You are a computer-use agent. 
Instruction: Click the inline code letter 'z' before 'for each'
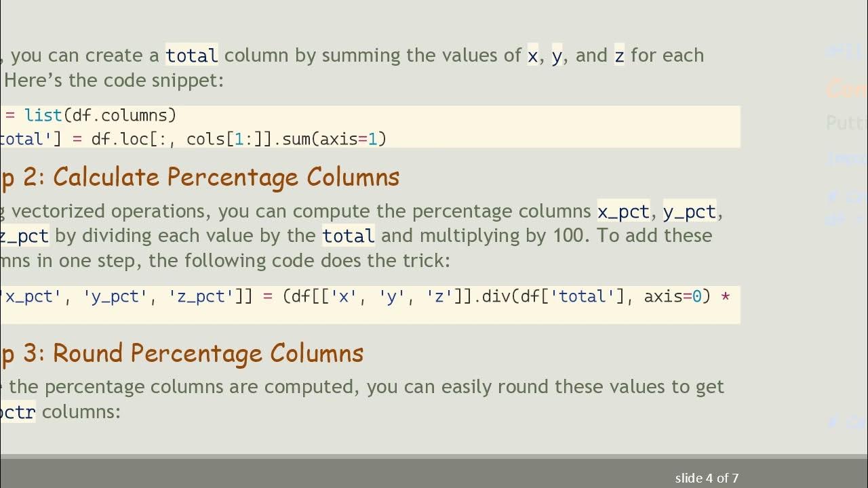[619, 56]
